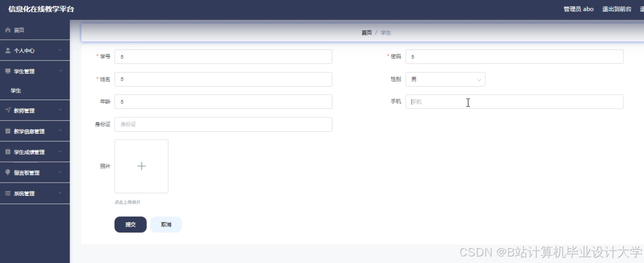
Task: Click the 照片 upload box
Action: click(x=142, y=166)
